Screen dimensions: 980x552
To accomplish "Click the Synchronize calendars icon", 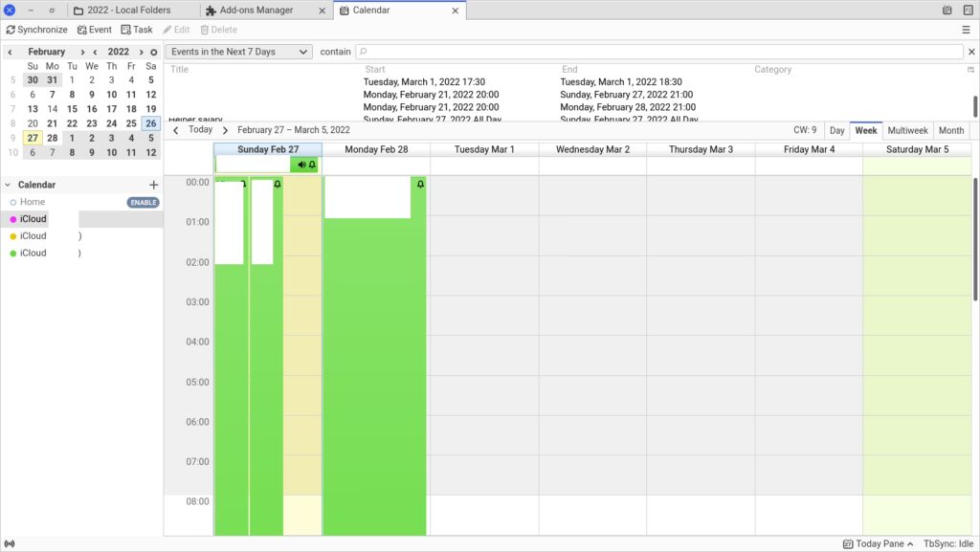I will [x=11, y=30].
